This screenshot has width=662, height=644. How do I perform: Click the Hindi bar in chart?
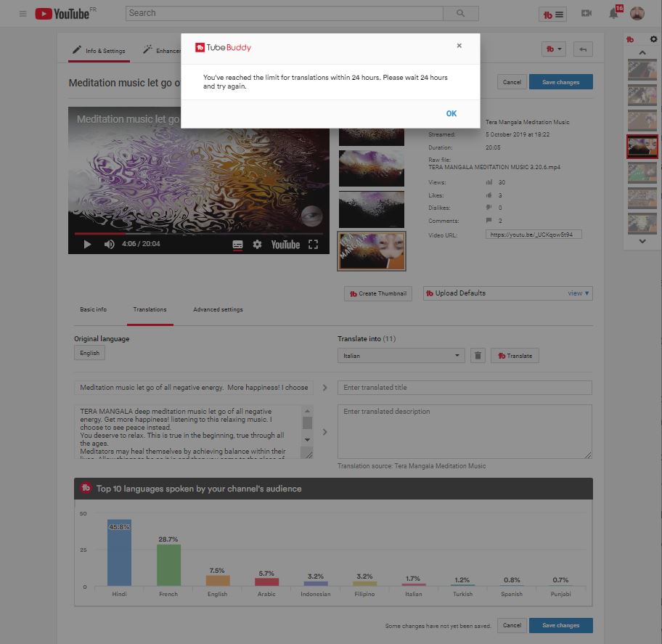point(119,553)
